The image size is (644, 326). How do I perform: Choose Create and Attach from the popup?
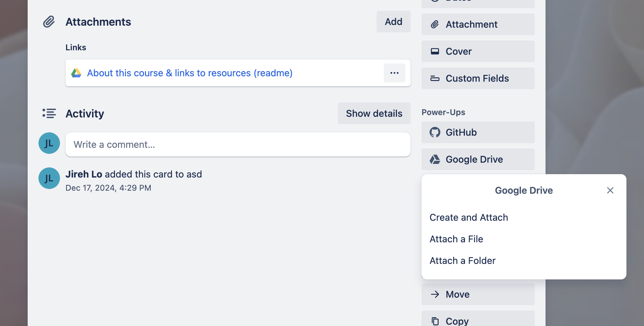click(x=469, y=217)
